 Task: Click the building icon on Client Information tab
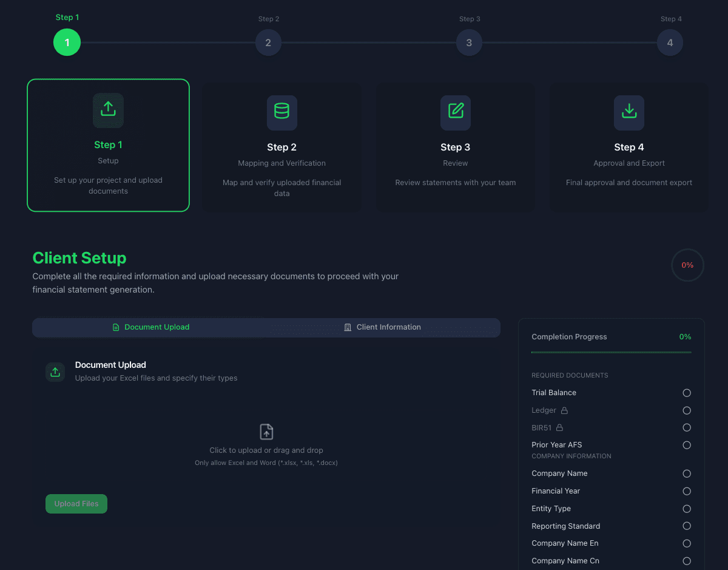(348, 327)
